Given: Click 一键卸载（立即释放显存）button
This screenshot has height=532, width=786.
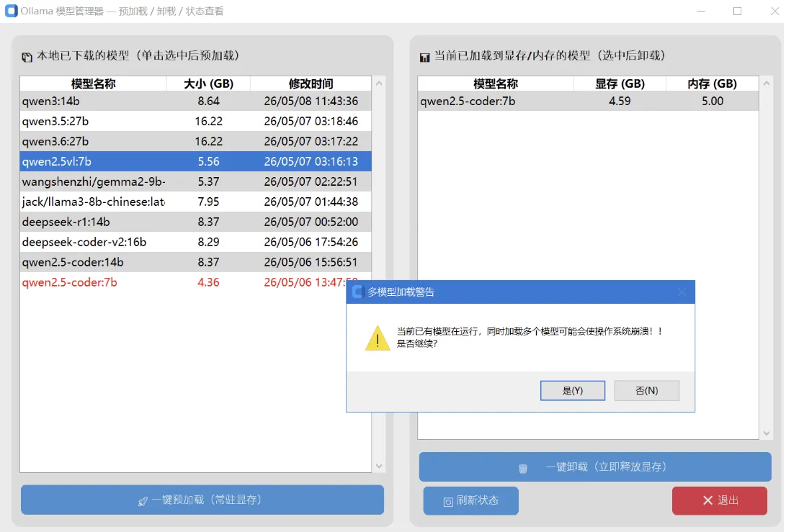Looking at the screenshot, I should (x=595, y=467).
